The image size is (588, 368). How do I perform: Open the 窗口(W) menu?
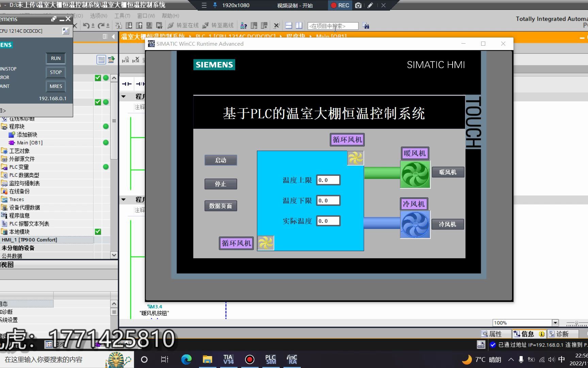(x=146, y=16)
